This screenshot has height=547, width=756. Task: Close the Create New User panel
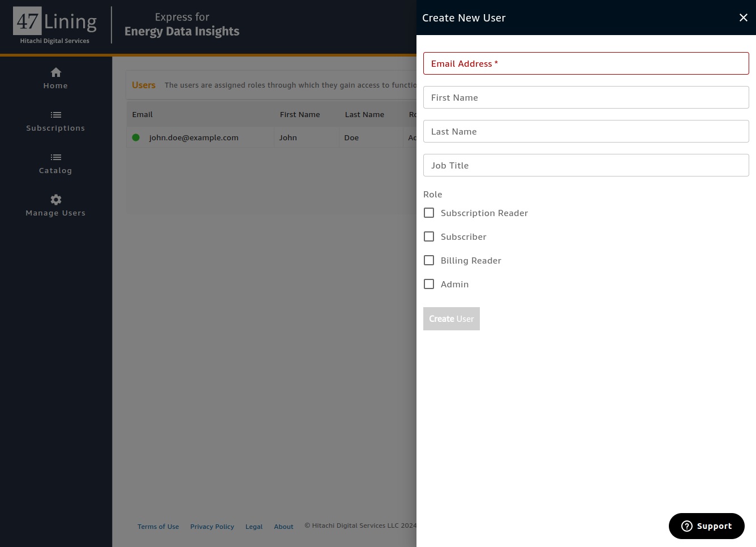(744, 18)
